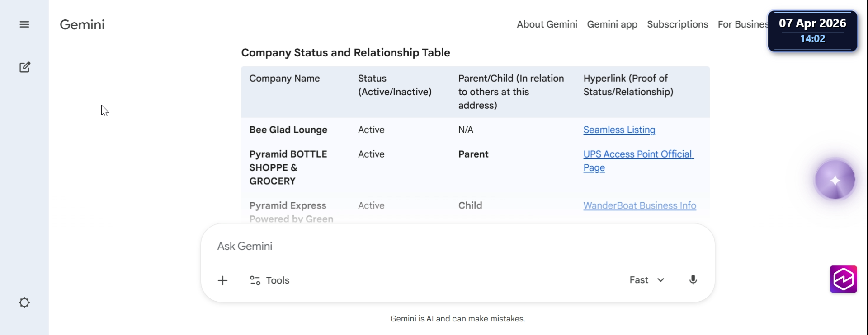Image resolution: width=868 pixels, height=335 pixels.
Task: Click the Bee Glad Lounge table cell
Action: (288, 130)
